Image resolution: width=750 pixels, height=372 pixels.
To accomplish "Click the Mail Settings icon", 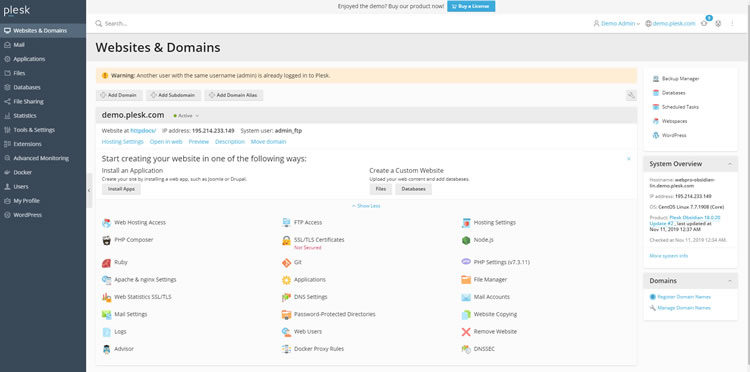I will [106, 315].
